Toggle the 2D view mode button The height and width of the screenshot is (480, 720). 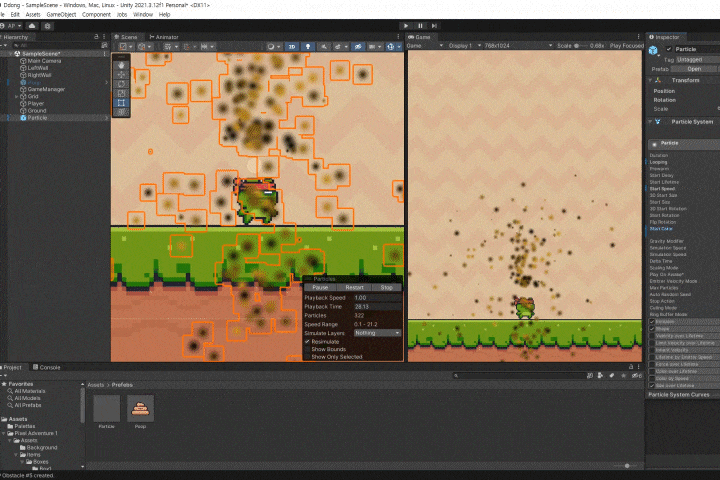click(x=292, y=46)
